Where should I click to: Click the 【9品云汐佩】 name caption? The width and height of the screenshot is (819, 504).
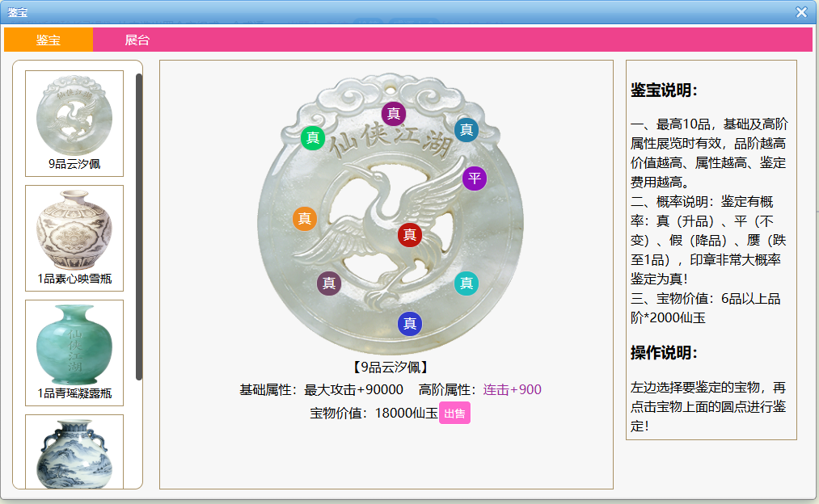(391, 367)
